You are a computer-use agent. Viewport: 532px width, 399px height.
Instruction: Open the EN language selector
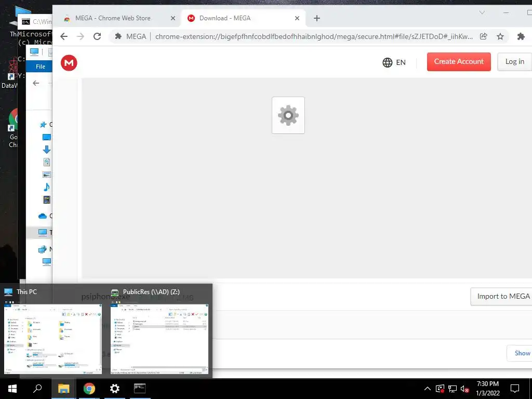pos(394,62)
